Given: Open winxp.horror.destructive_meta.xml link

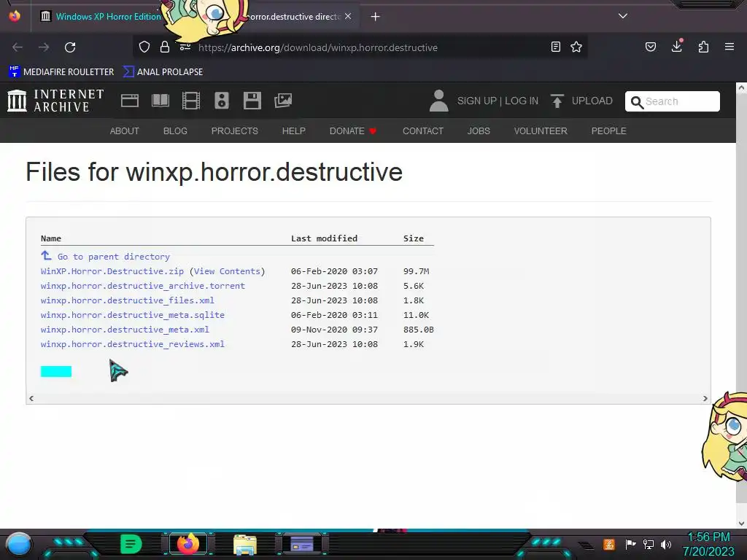Looking at the screenshot, I should 125,330.
